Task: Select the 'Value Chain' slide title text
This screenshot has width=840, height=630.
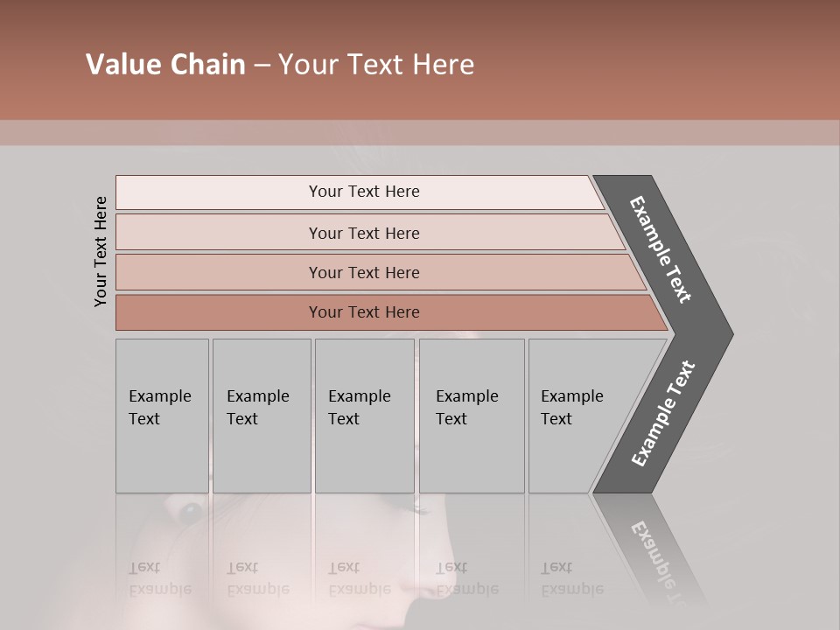Action: pyautogui.click(x=165, y=64)
